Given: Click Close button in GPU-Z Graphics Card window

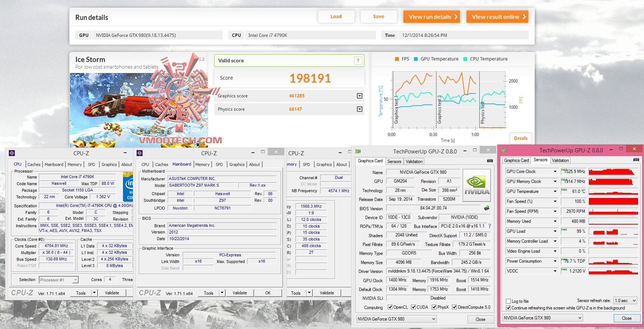Looking at the screenshot, I should pyautogui.click(x=480, y=319).
